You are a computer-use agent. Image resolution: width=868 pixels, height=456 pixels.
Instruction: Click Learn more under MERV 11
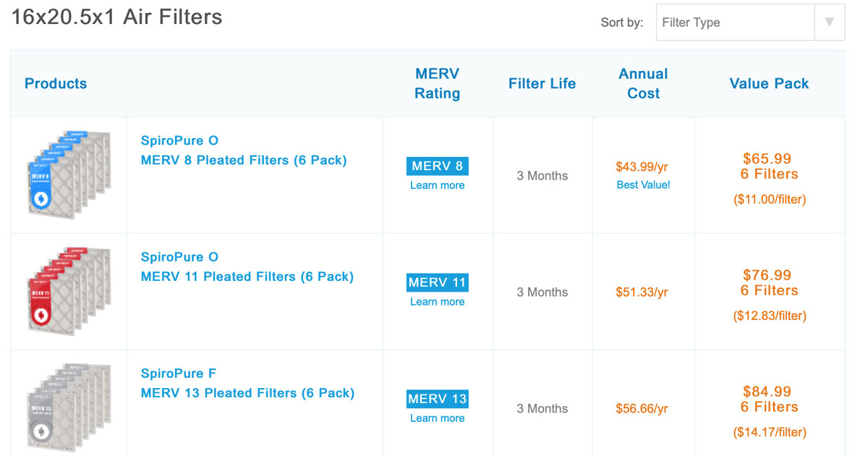[437, 302]
